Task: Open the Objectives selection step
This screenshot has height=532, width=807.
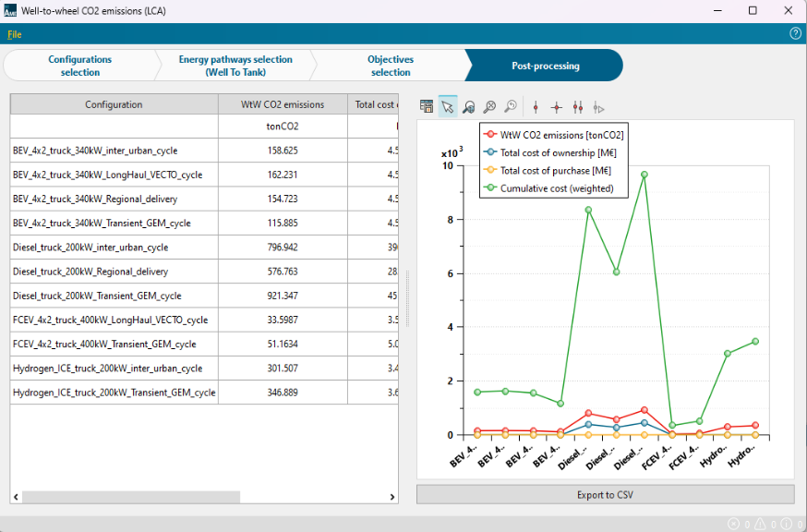Action: pyautogui.click(x=391, y=66)
